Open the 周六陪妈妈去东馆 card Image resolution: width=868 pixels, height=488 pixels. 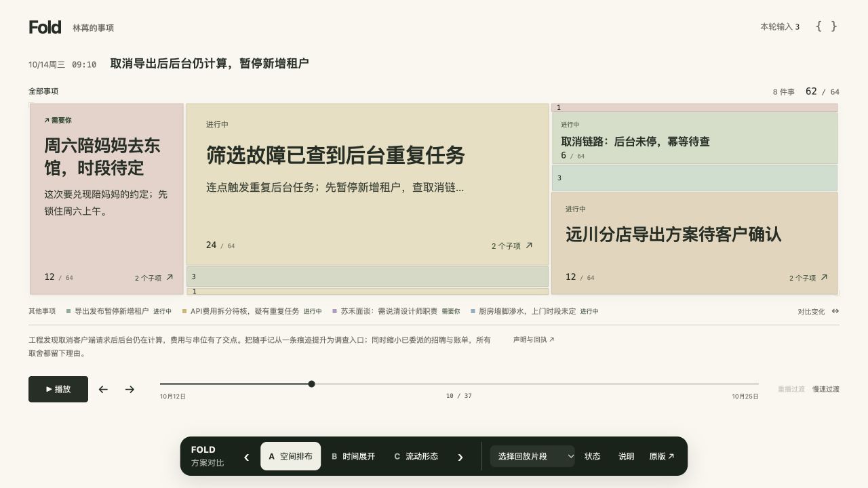click(x=106, y=199)
